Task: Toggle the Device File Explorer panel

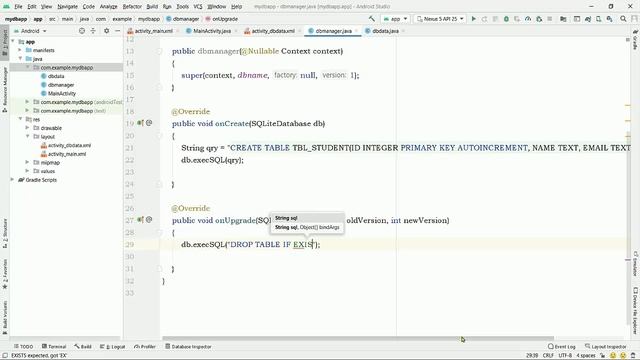Action: (636, 310)
